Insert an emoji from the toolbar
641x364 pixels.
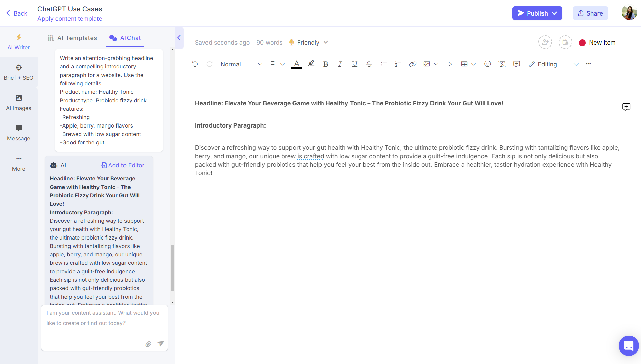coord(487,64)
